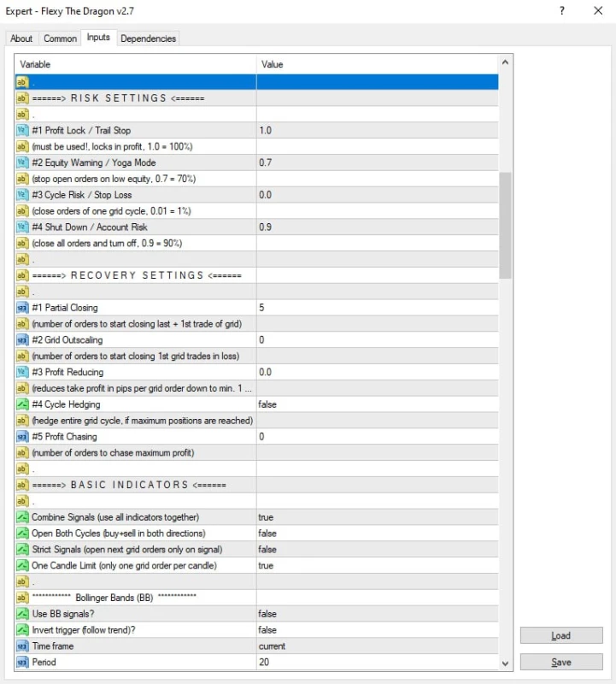Open Invert trigger value dropdown
The width and height of the screenshot is (616, 684).
point(376,630)
